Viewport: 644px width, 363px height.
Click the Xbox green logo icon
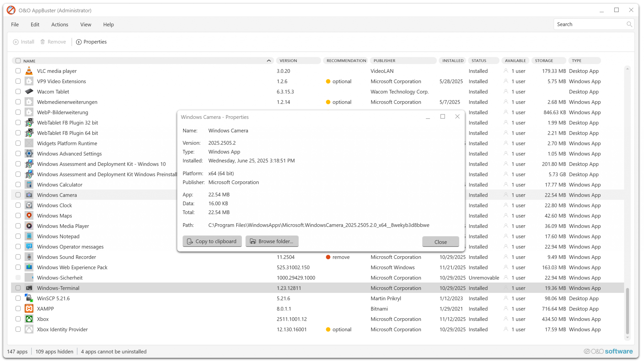coord(29,319)
